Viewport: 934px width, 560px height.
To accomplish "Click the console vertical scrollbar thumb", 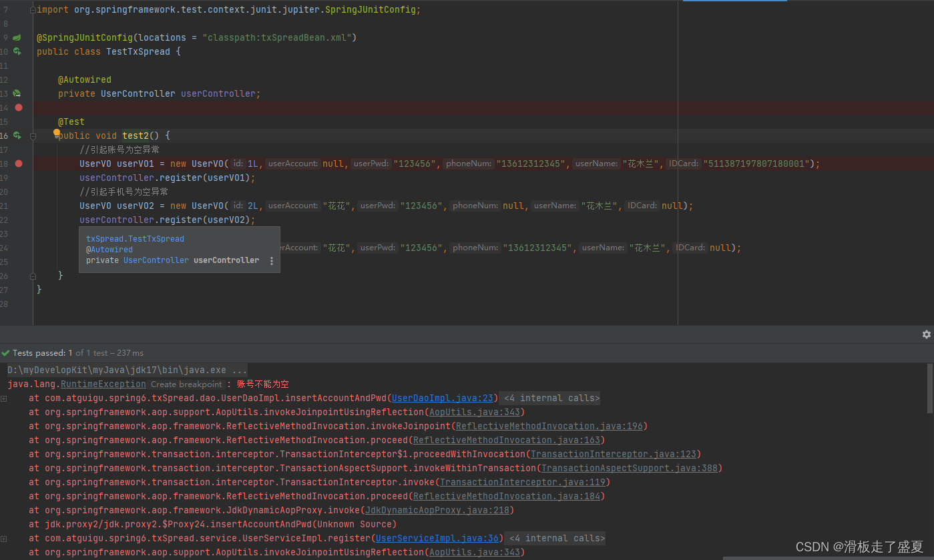I will (x=930, y=388).
